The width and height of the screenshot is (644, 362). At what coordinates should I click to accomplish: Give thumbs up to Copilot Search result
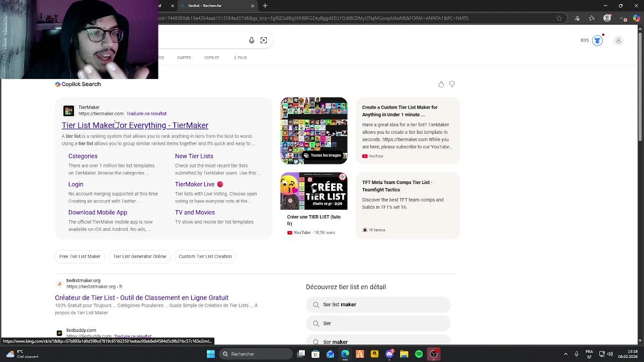441,84
